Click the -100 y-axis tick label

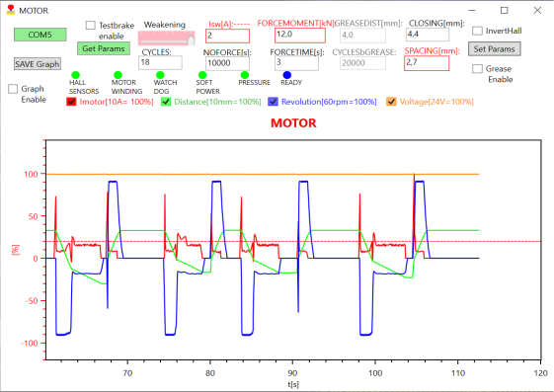point(30,344)
